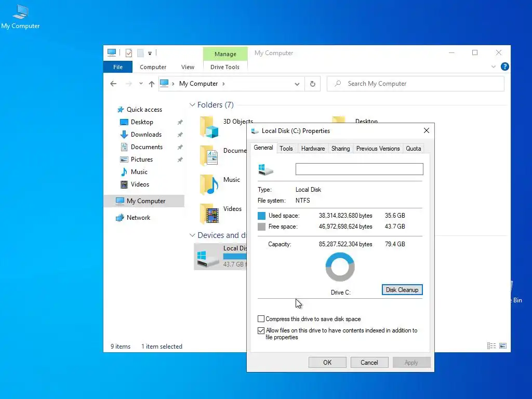Click the pin icon beside Desktop
The width and height of the screenshot is (532, 399).
click(x=180, y=122)
